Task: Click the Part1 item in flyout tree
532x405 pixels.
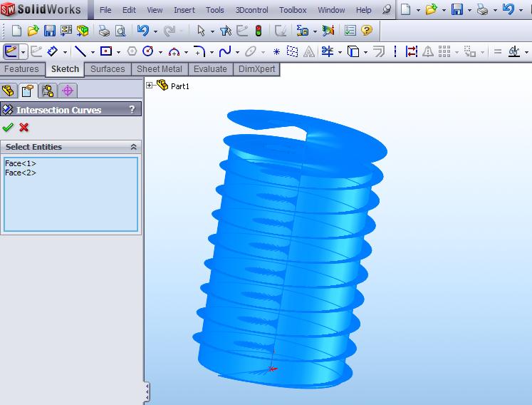Action: [179, 86]
